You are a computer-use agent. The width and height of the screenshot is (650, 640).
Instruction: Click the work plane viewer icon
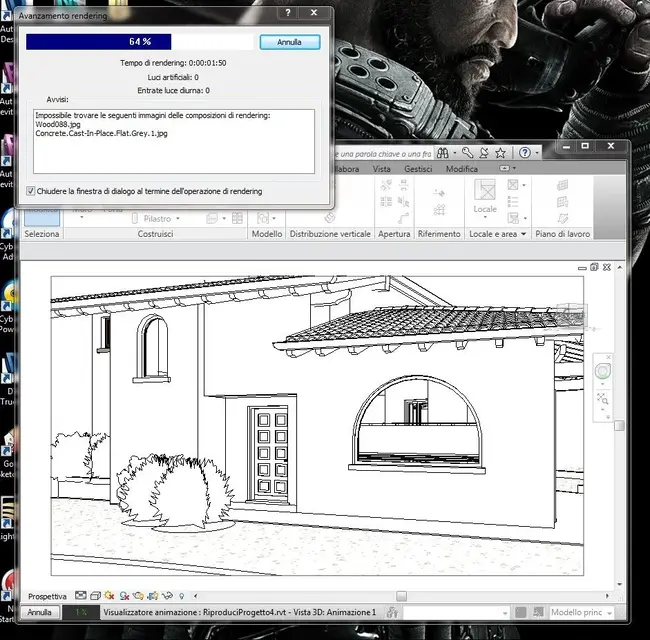pos(562,218)
